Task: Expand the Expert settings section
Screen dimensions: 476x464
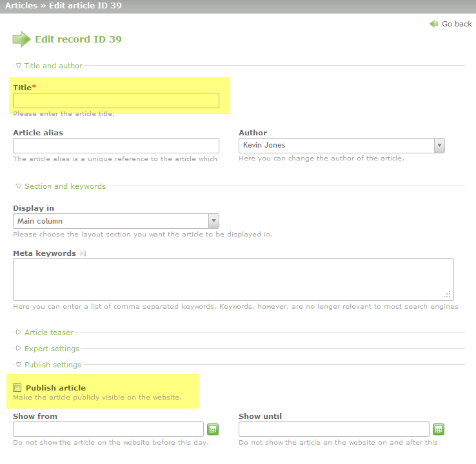Action: [52, 349]
